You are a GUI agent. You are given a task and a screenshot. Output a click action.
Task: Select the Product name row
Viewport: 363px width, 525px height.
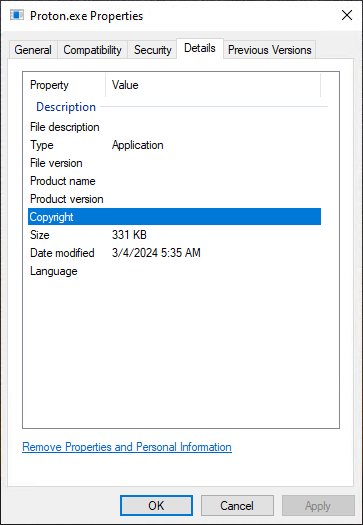pyautogui.click(x=174, y=181)
